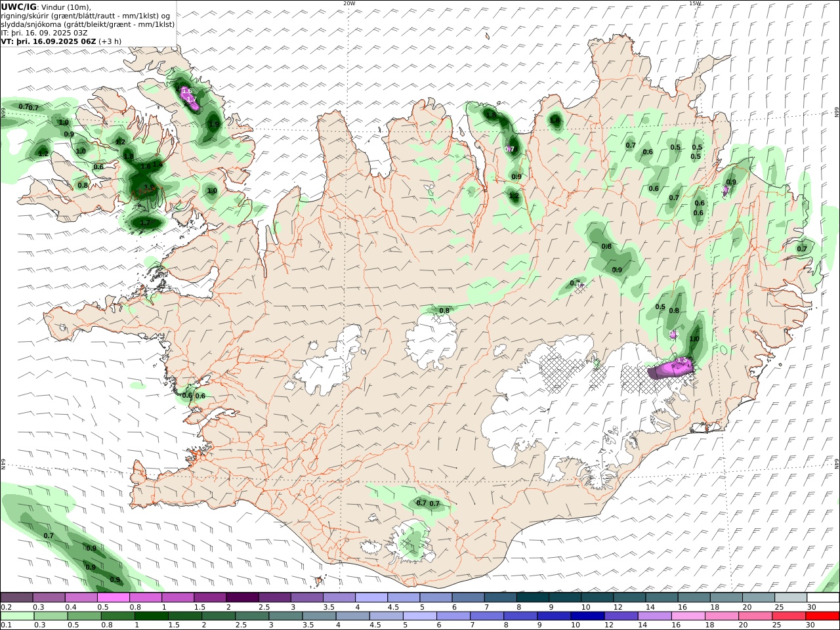Select bottom legend row swatch between 7 and 8

(486, 616)
